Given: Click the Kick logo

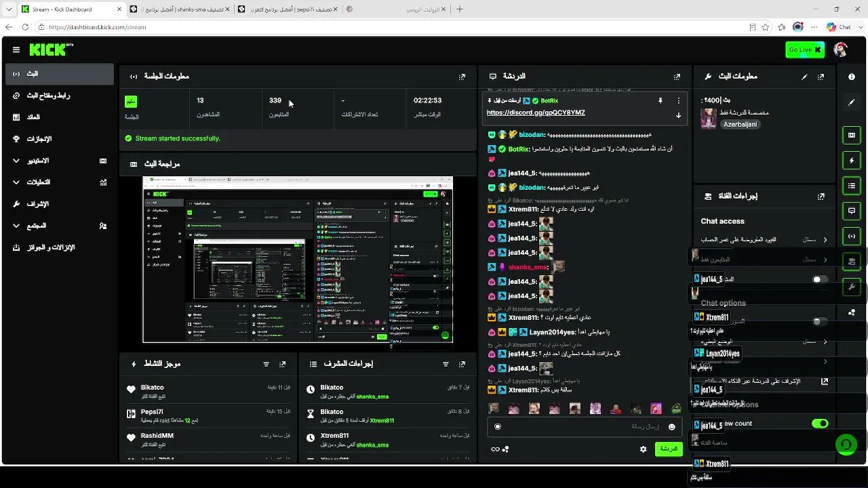Looking at the screenshot, I should [x=51, y=49].
